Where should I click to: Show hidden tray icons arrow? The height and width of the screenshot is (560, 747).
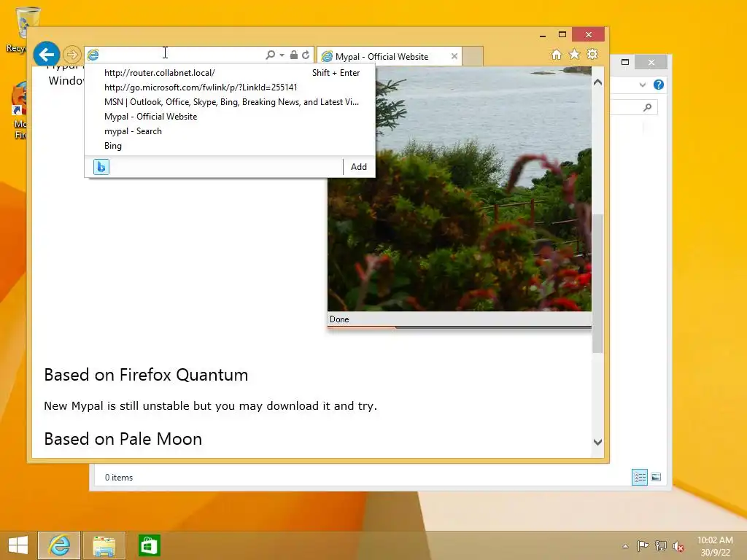coord(625,546)
